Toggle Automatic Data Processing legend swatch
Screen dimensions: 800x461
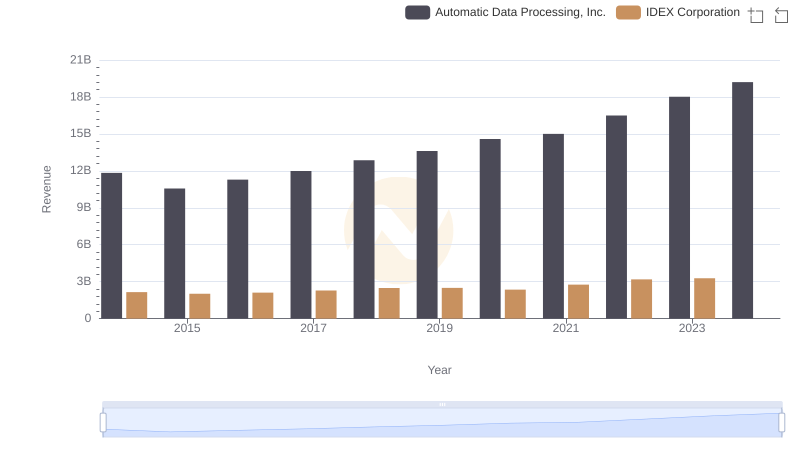[x=417, y=12]
